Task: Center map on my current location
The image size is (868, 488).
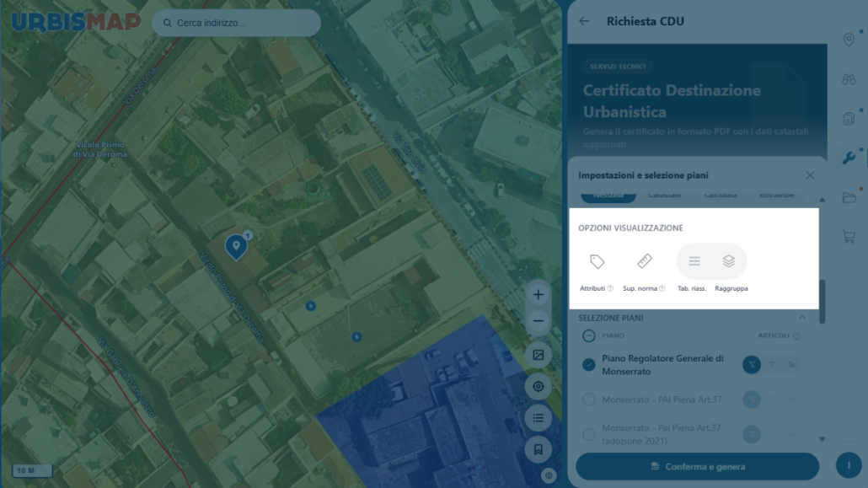Action: tap(538, 387)
